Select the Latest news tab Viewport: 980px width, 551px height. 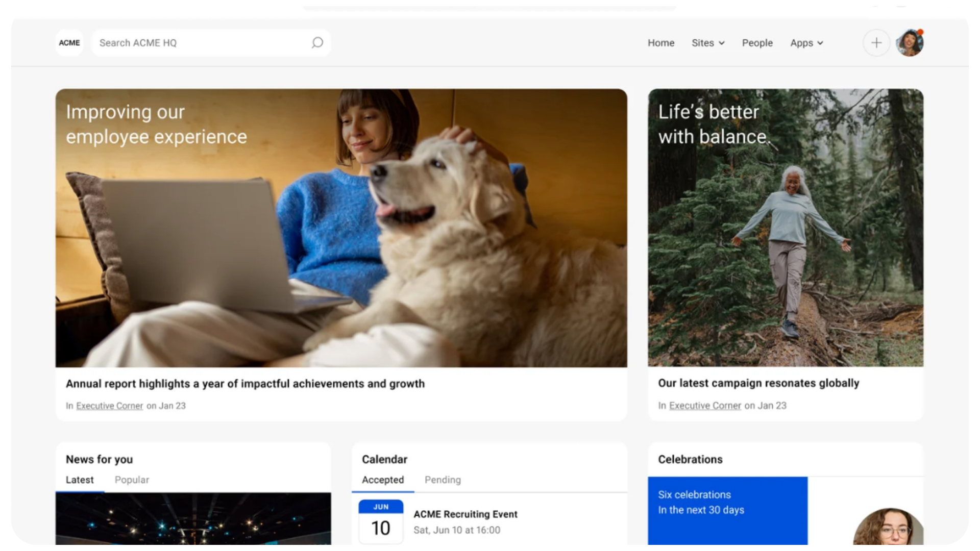pos(80,480)
